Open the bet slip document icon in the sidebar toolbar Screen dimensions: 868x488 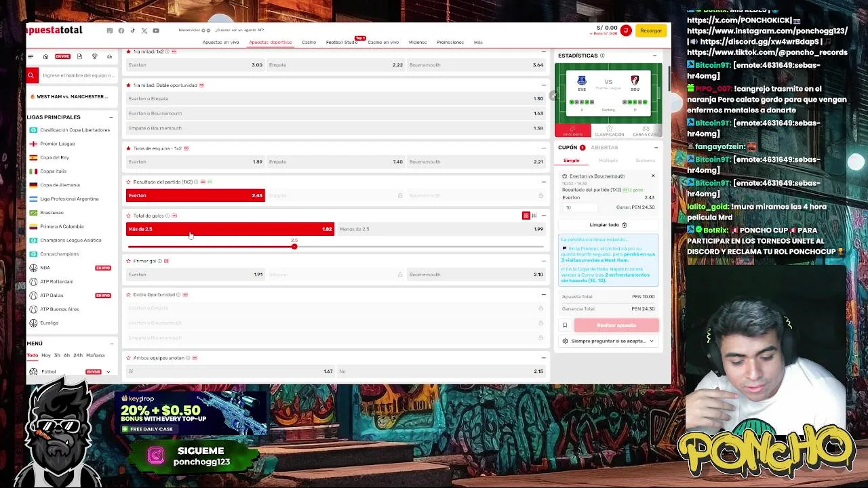79,56
